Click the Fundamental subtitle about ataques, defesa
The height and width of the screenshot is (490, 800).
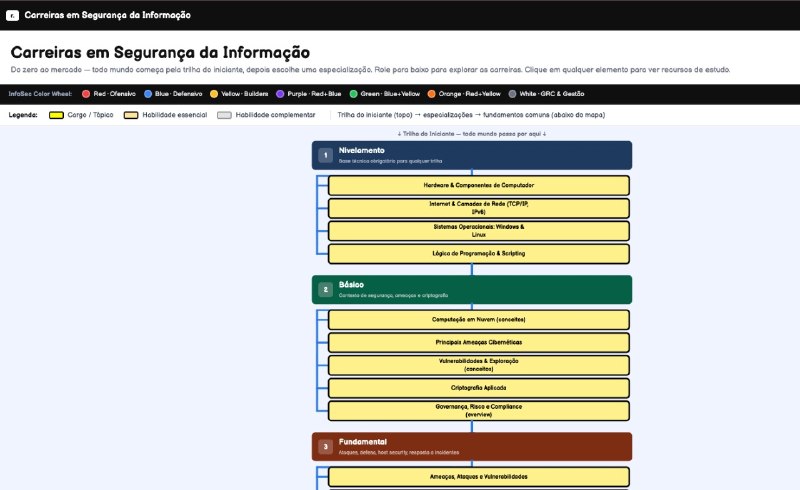pos(399,453)
